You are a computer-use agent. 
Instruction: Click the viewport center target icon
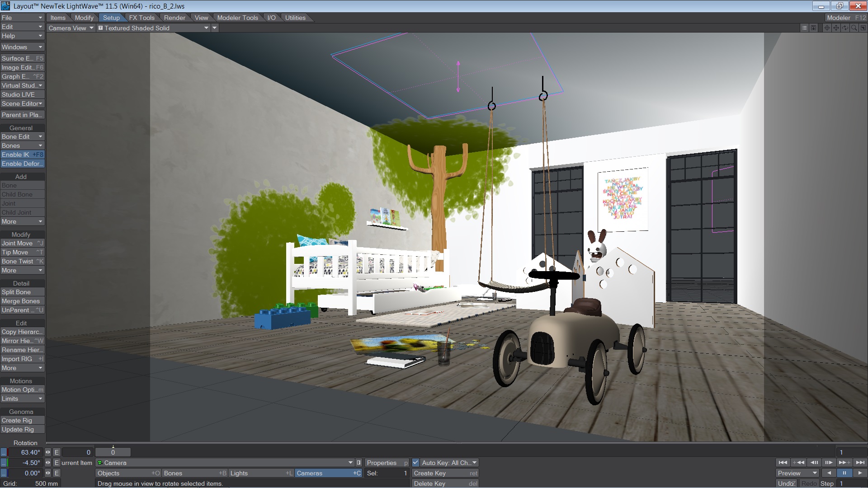point(827,28)
